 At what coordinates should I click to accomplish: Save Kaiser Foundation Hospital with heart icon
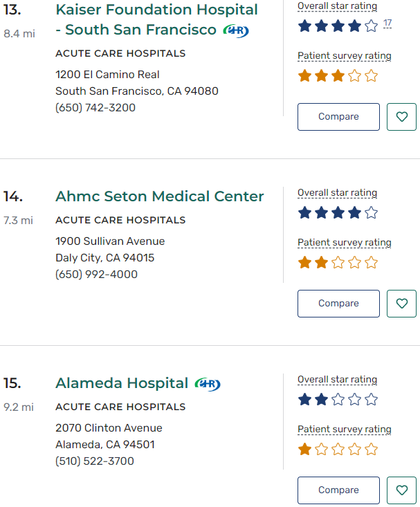click(x=401, y=117)
